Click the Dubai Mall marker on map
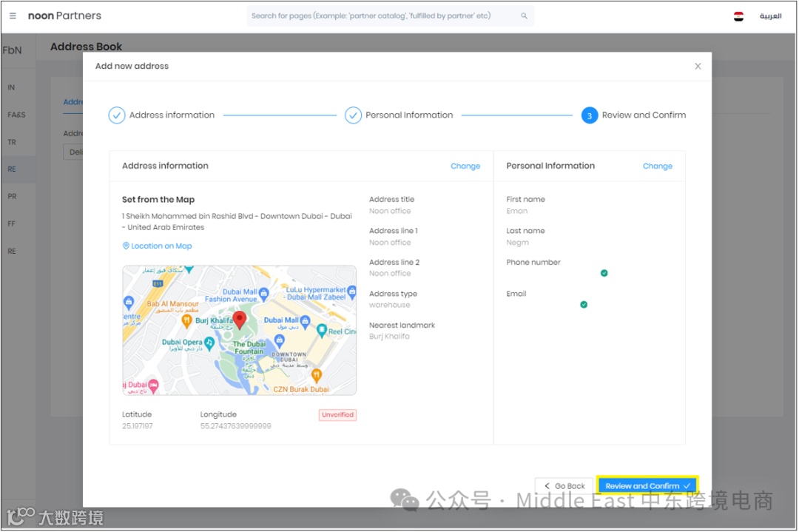Image resolution: width=799 pixels, height=532 pixels. (306, 320)
